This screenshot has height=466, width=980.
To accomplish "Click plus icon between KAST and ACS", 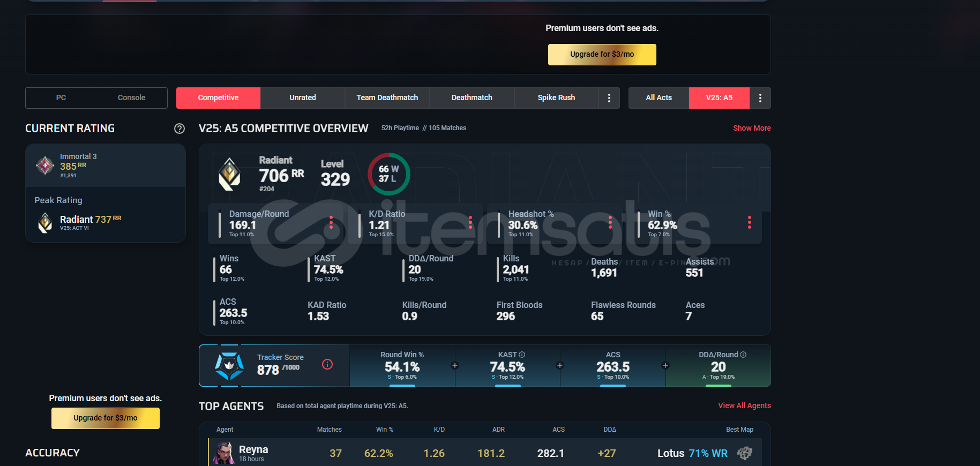I will coord(560,365).
